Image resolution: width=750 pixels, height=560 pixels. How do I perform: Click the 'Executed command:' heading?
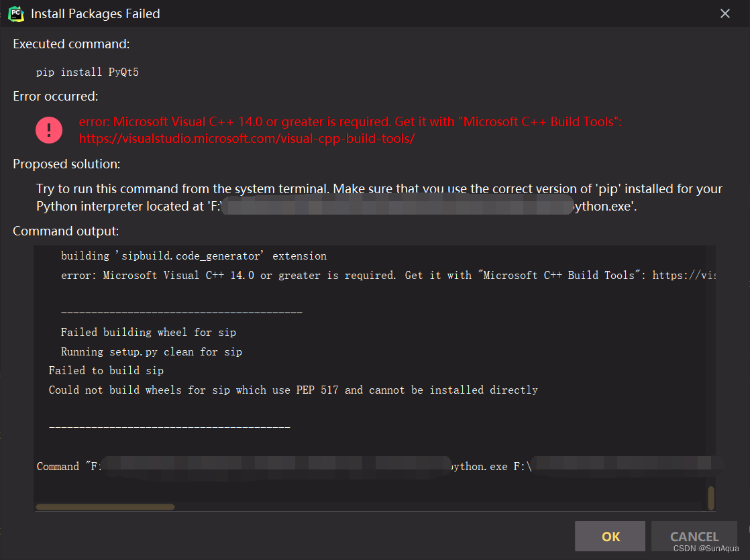pos(71,44)
